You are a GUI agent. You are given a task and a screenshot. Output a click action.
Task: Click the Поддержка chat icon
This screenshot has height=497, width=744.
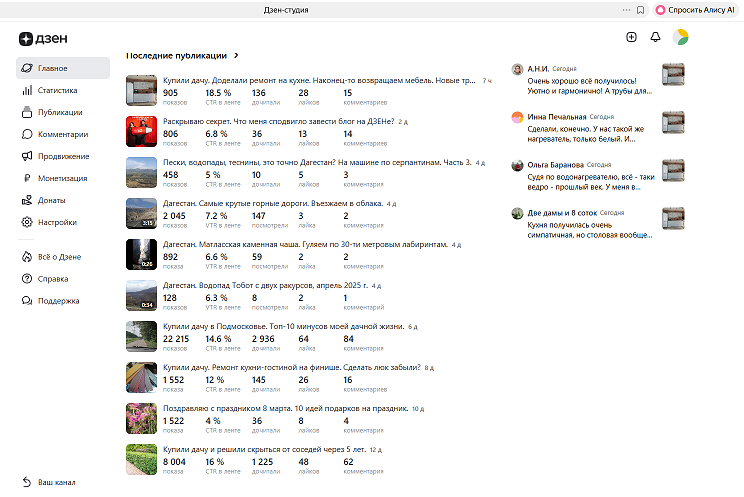(x=27, y=301)
